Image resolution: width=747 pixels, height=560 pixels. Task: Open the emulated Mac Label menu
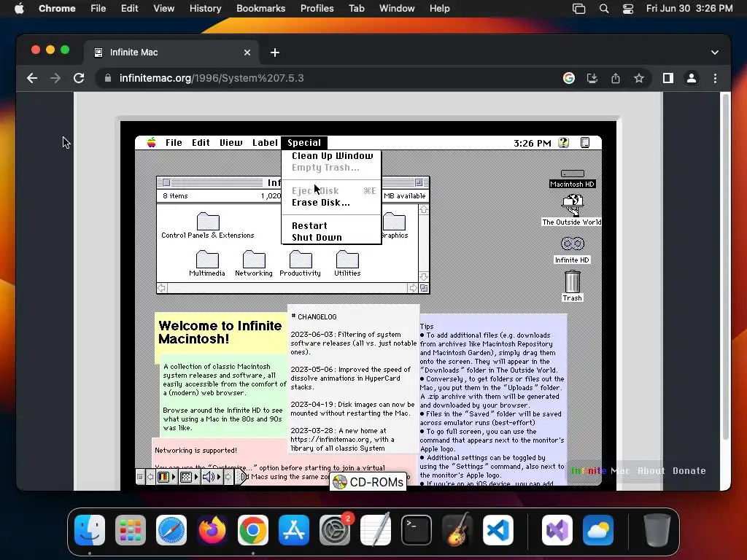pyautogui.click(x=265, y=142)
